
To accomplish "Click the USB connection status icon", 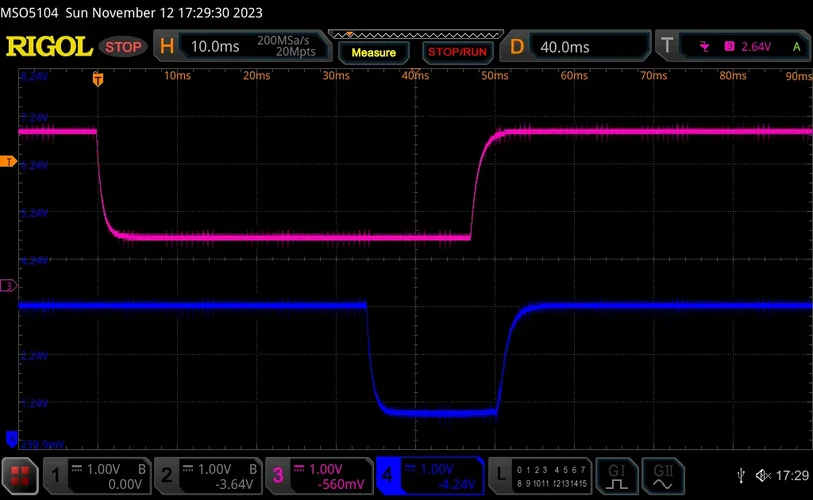I will [740, 475].
